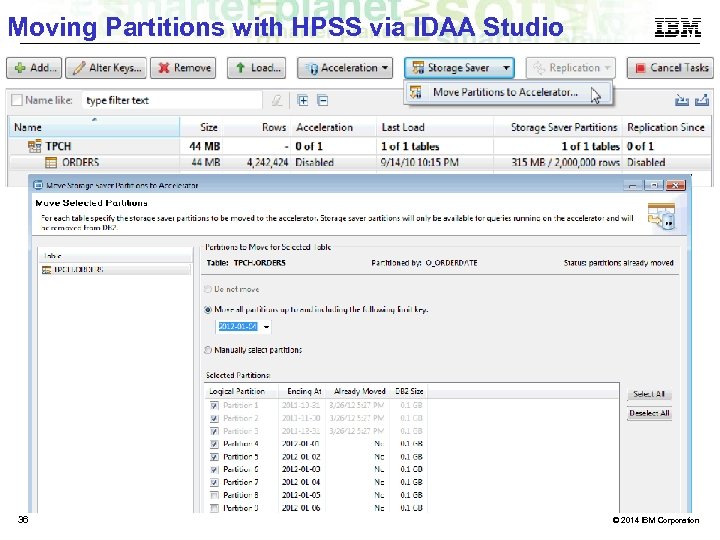Click Replication Since column header

tap(666, 127)
